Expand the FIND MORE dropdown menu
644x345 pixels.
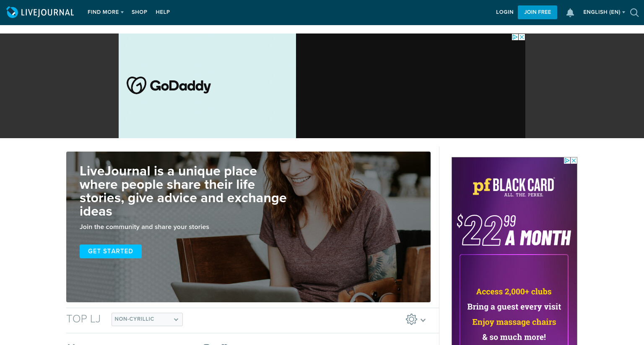coord(106,12)
